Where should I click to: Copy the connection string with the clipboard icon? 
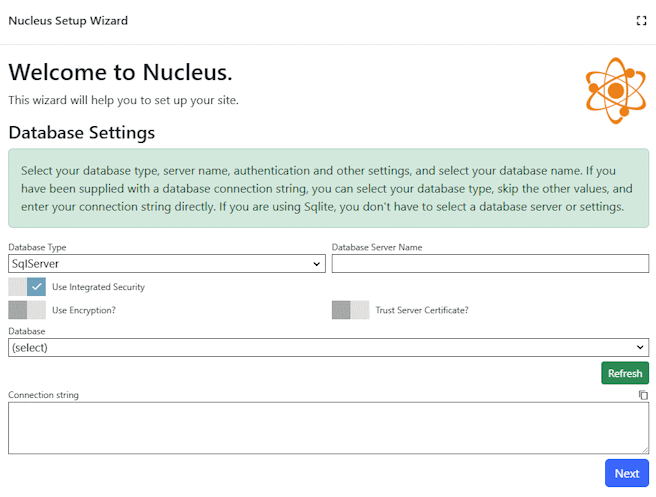coord(643,395)
